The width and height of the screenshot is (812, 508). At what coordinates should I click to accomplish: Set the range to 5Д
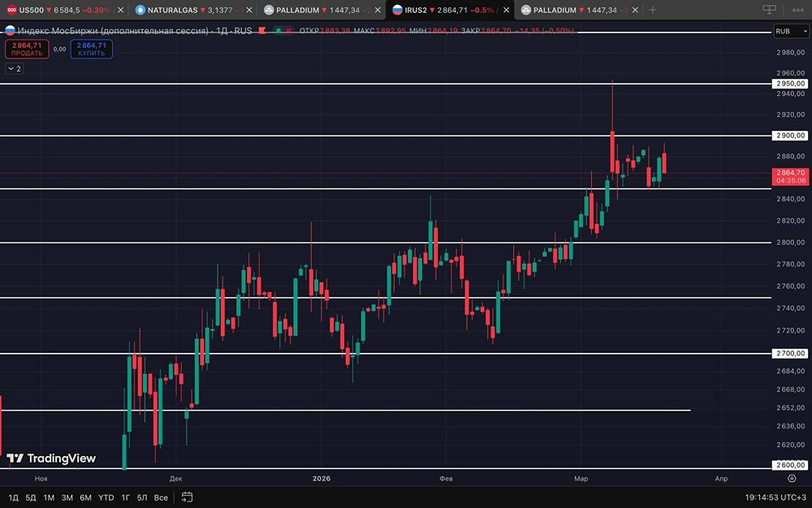31,497
